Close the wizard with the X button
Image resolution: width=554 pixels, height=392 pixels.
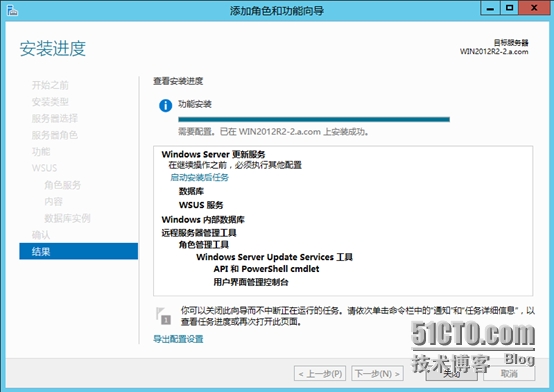click(x=534, y=8)
